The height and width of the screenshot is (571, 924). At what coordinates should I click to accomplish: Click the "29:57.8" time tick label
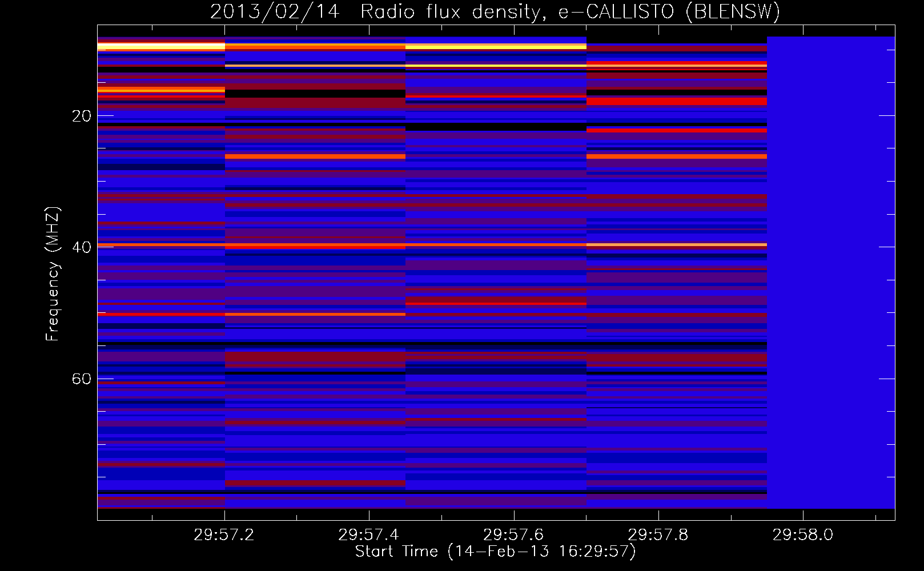pyautogui.click(x=658, y=535)
